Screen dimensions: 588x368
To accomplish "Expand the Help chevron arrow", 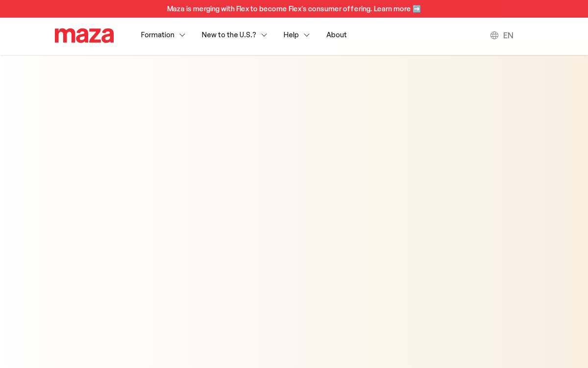I will tap(307, 35).
